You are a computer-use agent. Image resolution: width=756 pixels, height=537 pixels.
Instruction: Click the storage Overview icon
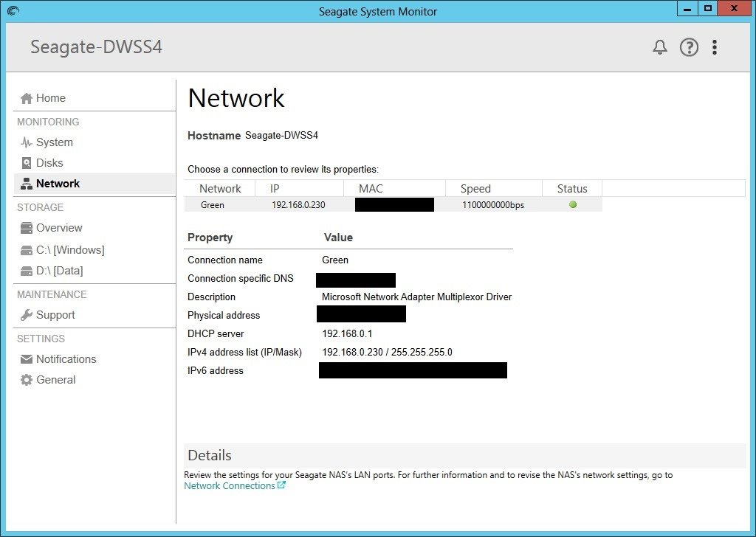click(x=27, y=228)
